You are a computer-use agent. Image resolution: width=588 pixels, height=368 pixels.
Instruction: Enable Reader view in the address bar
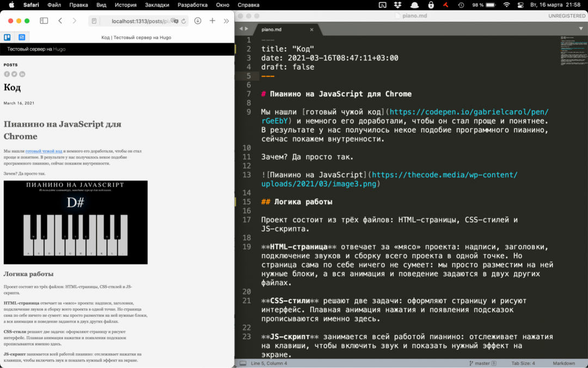click(94, 21)
